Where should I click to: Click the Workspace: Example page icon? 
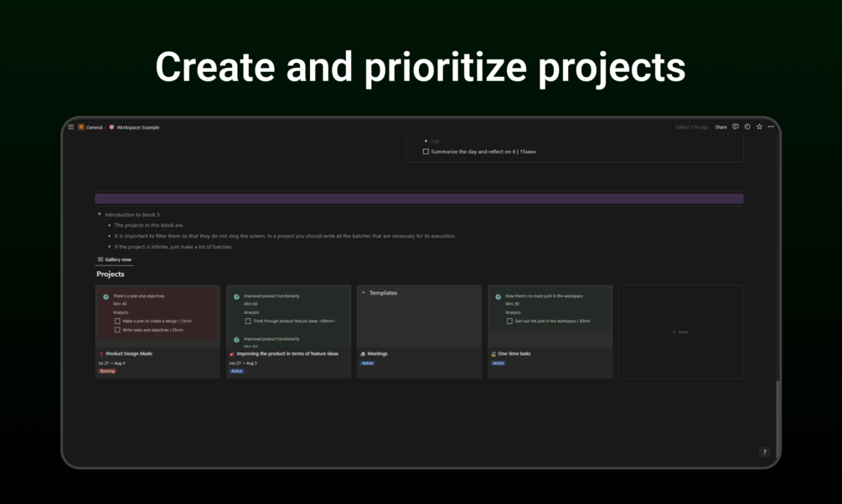click(111, 127)
